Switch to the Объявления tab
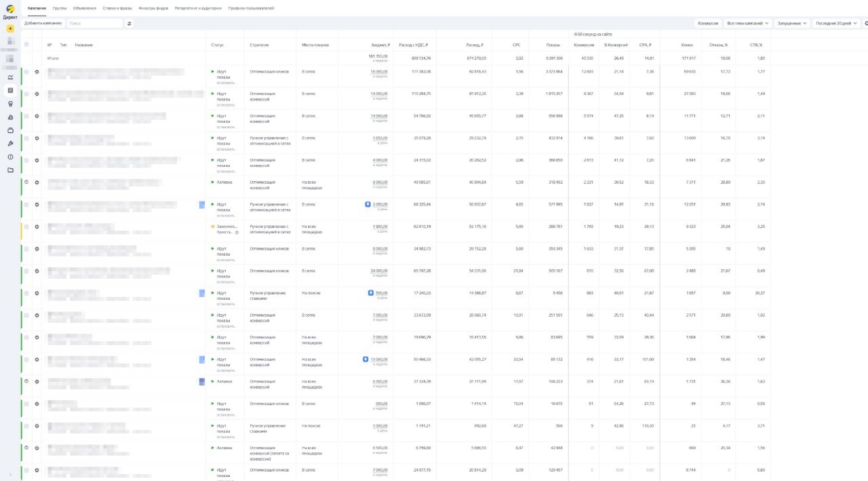Viewport: 868px width, 481px height. 85,8
